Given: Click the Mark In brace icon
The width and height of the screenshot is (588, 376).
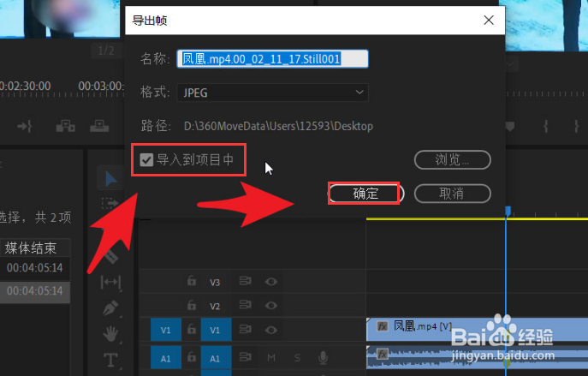Looking at the screenshot, I should pyautogui.click(x=545, y=126).
